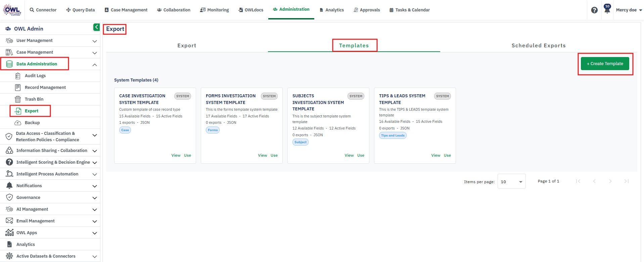Expand the Email Management chevron
The width and height of the screenshot is (644, 262).
pos(95,221)
